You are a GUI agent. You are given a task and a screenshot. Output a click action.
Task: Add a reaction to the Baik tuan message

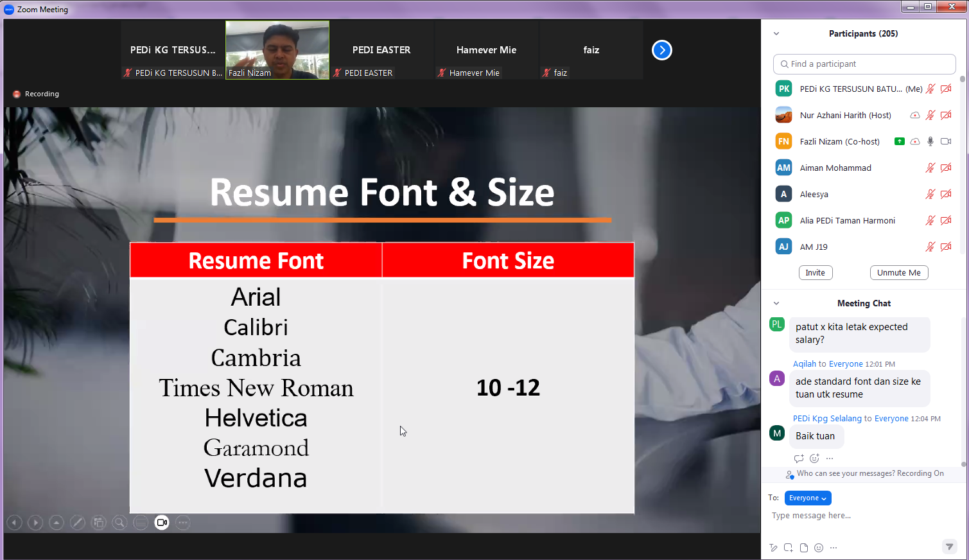pos(814,459)
